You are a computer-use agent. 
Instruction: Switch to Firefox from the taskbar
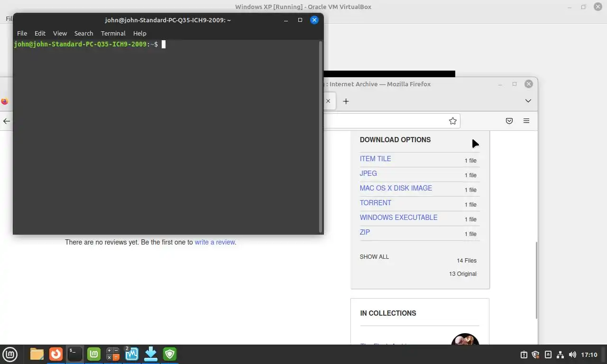(56, 354)
